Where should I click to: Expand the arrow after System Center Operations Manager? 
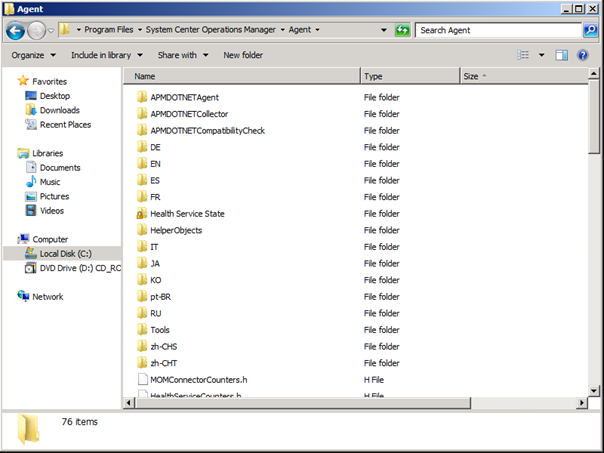[282, 30]
